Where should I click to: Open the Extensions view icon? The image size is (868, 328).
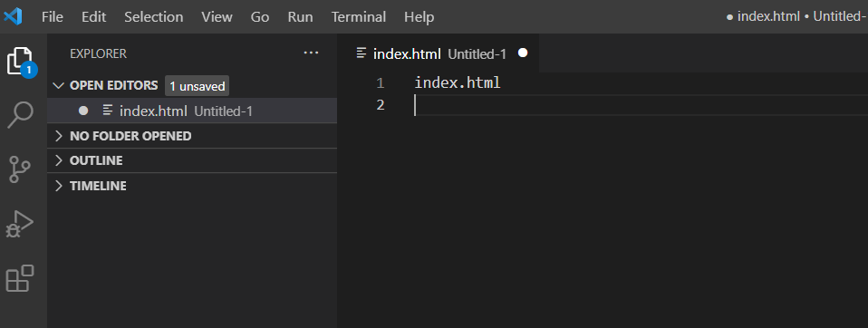20,278
